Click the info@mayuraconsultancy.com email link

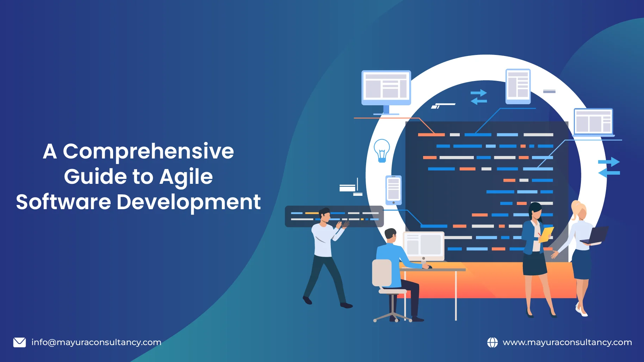point(96,342)
